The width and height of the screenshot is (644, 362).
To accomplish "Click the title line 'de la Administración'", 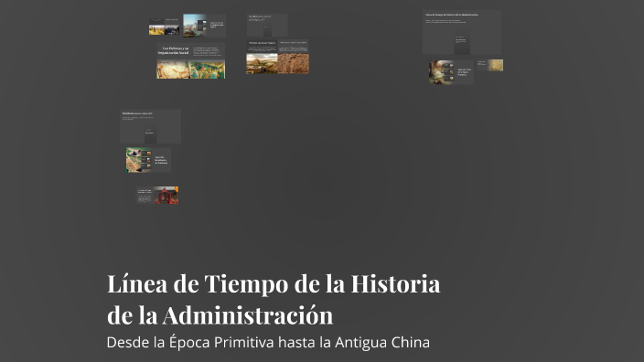I will (x=220, y=315).
